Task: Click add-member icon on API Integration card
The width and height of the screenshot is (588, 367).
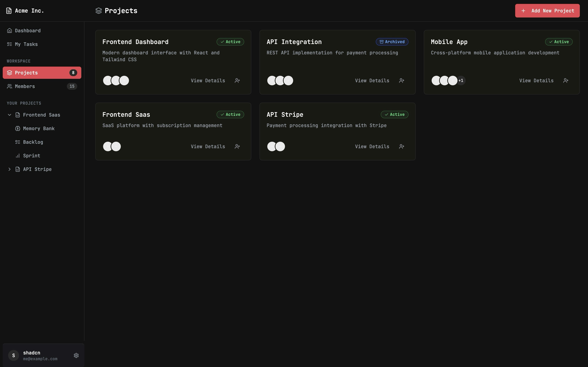Action: pos(402,81)
